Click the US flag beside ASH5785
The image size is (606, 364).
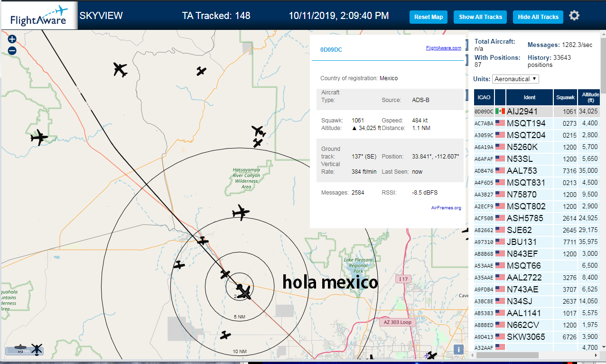point(500,218)
